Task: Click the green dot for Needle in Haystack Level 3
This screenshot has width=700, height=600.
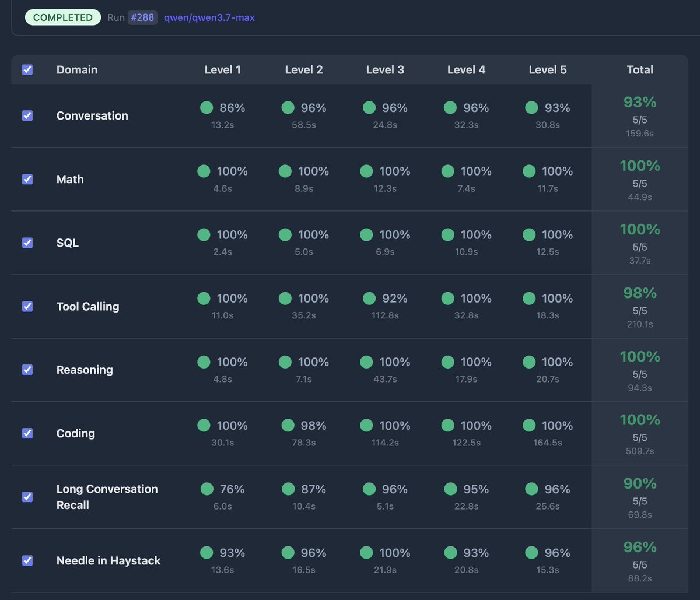Action: tap(366, 552)
